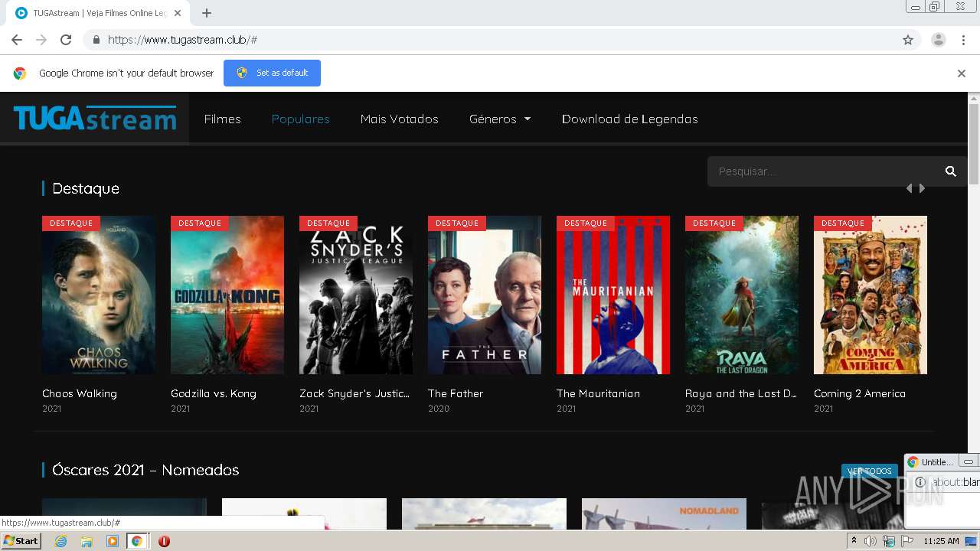
Task: Click the Pesquisar search field
Action: click(823, 171)
